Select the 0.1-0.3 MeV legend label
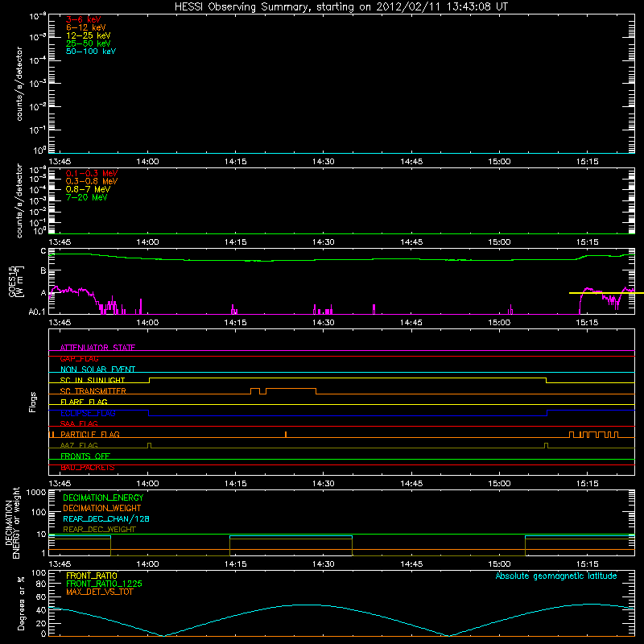644x644 pixels. point(92,173)
